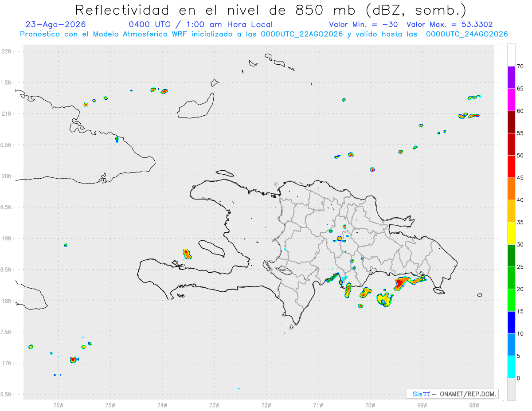Select the dark blue 10–15 dBZ color bar segment
Viewport: 532px width, 411px height.
[x=511, y=322]
